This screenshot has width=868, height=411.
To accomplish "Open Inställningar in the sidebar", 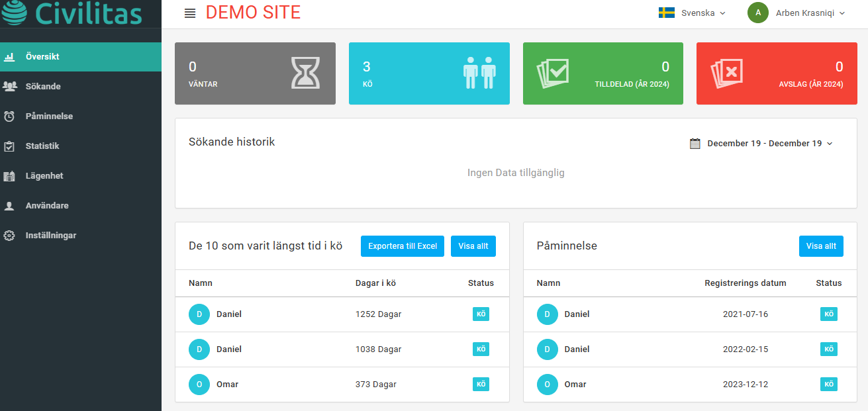I will [50, 236].
